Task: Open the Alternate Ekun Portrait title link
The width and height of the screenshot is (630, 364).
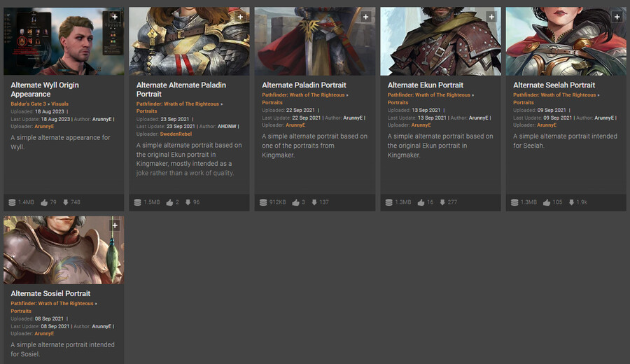Action: pos(425,85)
